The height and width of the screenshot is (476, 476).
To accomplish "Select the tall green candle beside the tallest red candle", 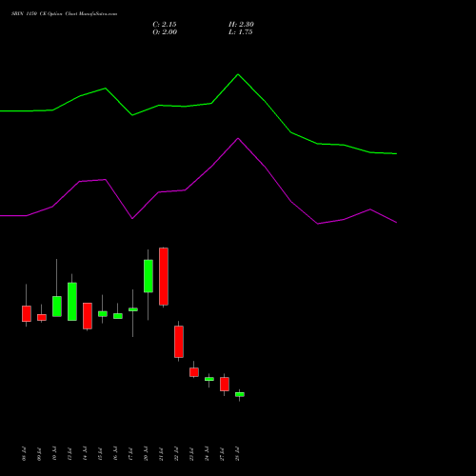I will point(149,276).
